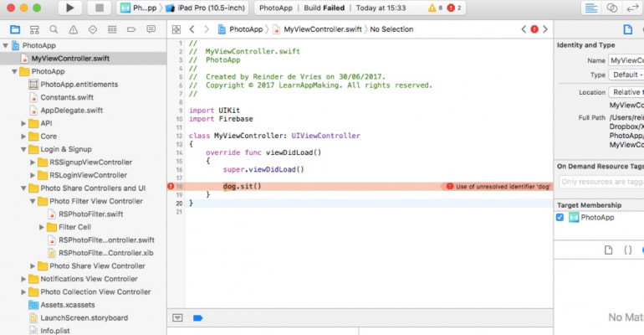
Task: Switch to Assistant editor
Action: pyautogui.click(x=612, y=8)
